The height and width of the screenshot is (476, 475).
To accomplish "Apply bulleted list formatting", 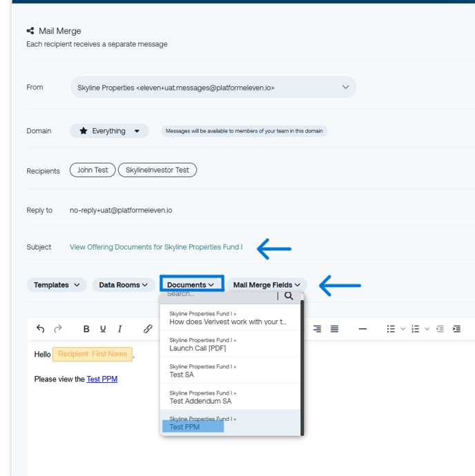I will pos(391,329).
